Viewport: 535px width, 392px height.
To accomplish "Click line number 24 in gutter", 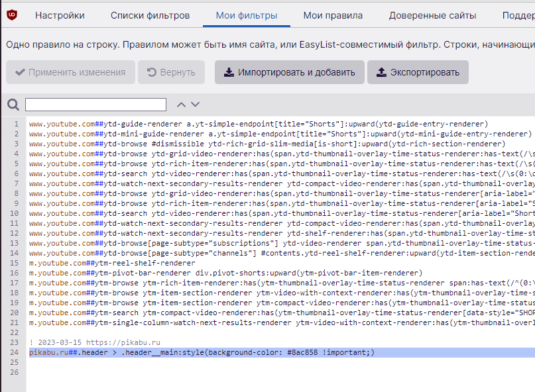I will pos(15,352).
